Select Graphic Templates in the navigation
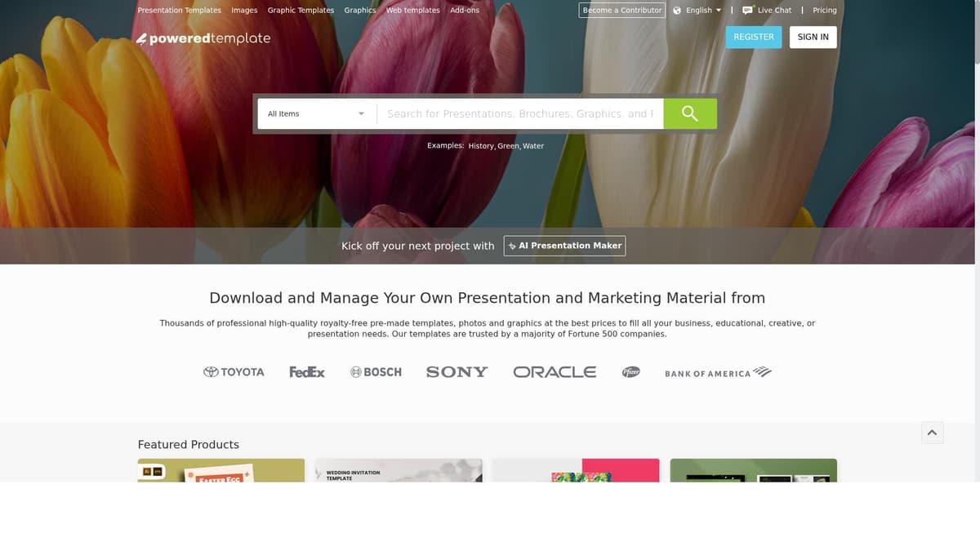Viewport: 980px width, 551px height. [x=301, y=10]
